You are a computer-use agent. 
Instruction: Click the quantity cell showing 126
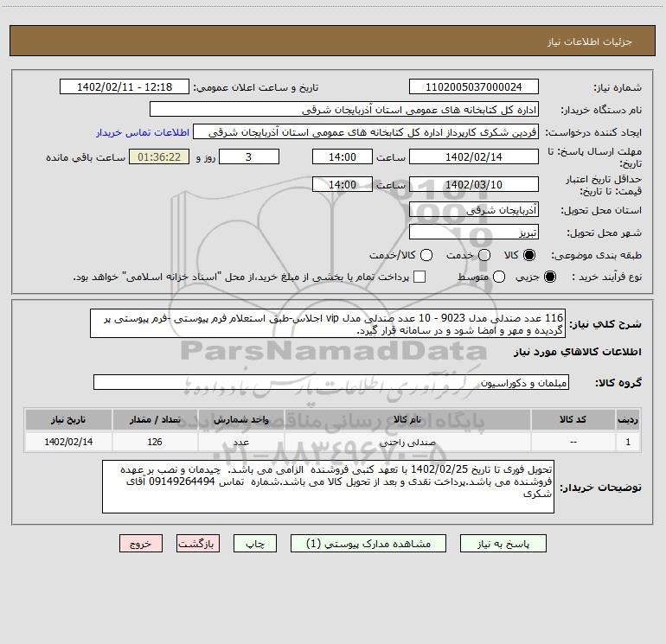155,442
